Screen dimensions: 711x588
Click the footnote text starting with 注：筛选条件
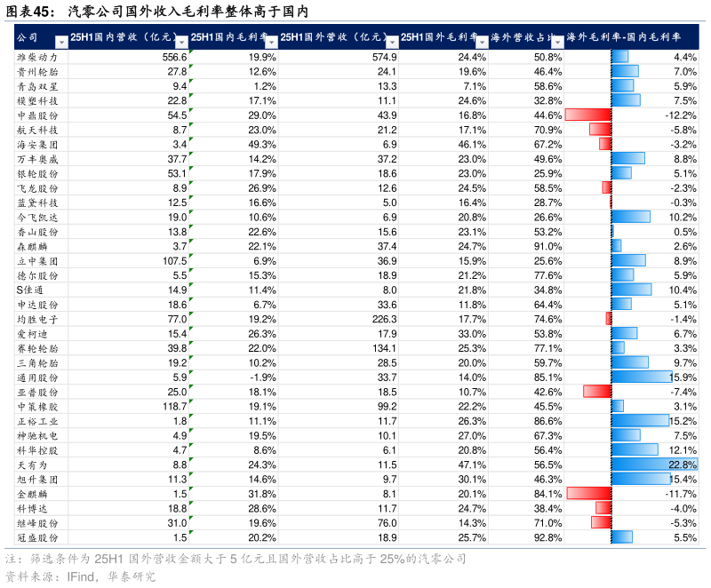[x=236, y=560]
